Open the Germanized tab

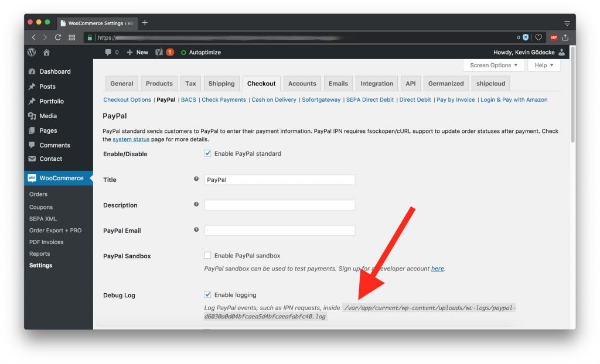446,84
